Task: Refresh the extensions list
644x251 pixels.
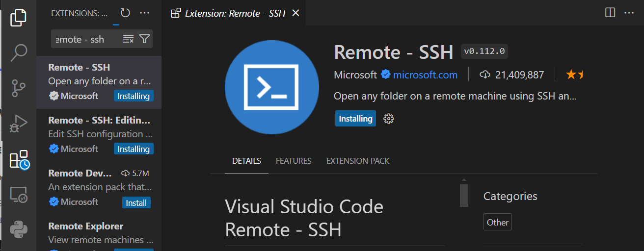Action: [x=126, y=13]
